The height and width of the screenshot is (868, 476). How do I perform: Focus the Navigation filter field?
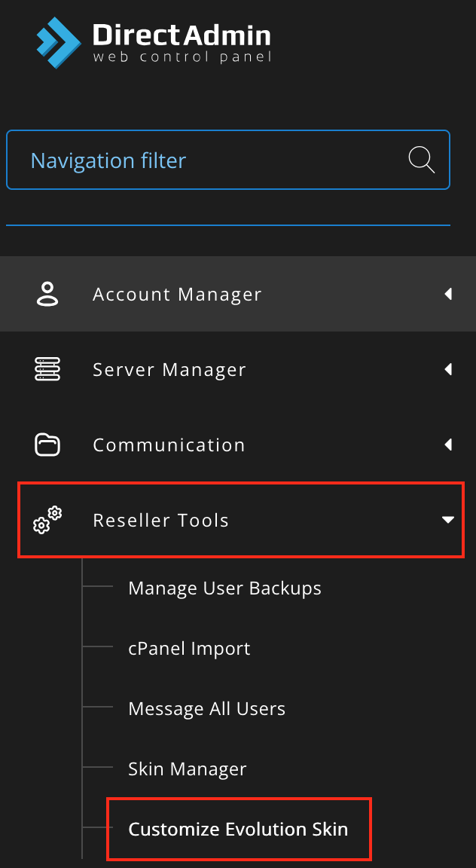click(228, 160)
